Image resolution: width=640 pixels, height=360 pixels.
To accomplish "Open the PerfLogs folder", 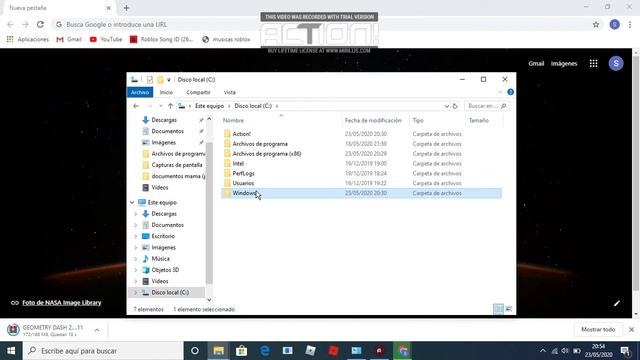I will (x=243, y=173).
